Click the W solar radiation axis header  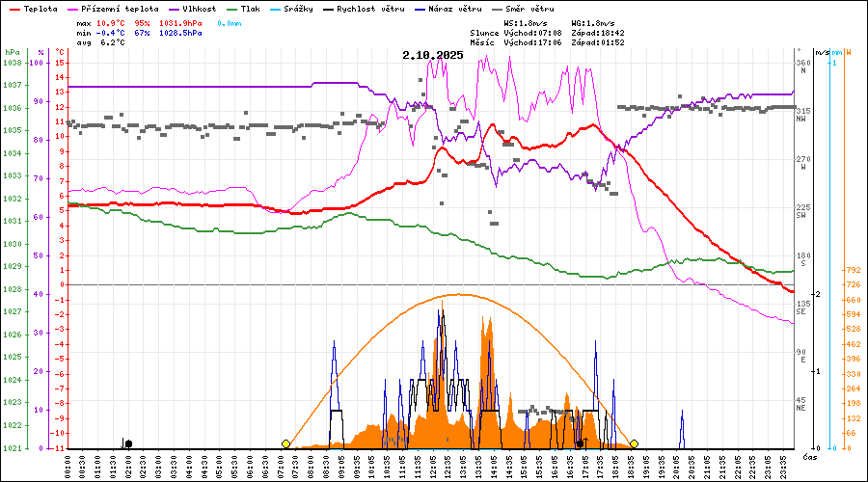coord(847,52)
